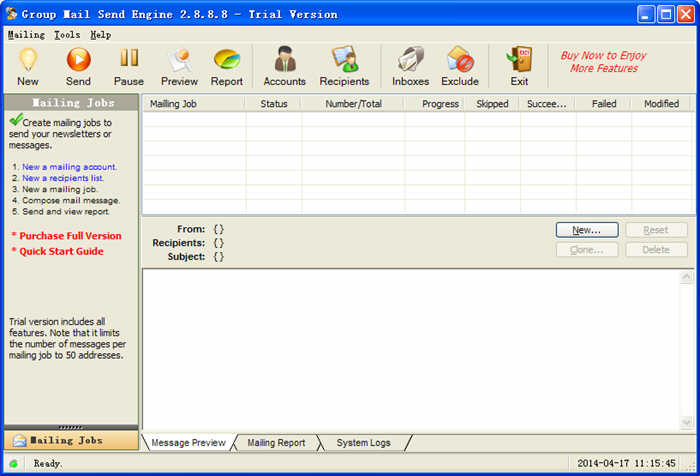Sort by the Progress column header
Viewport: 700px width, 476px height.
click(x=435, y=104)
